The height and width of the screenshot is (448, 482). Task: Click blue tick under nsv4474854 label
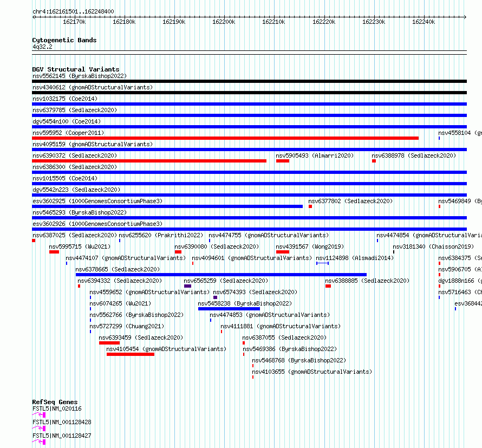[x=377, y=241]
